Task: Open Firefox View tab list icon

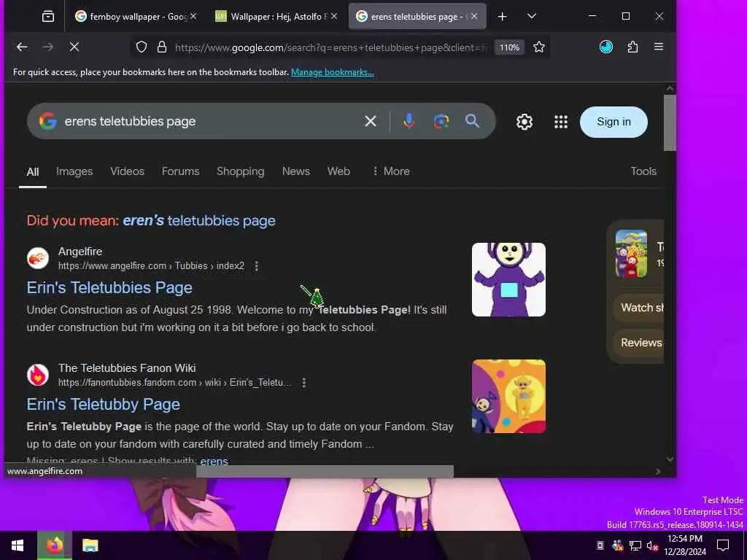Action: coord(48,17)
